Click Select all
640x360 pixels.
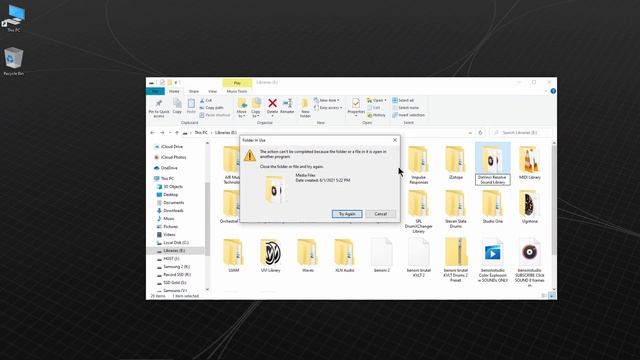(x=403, y=100)
